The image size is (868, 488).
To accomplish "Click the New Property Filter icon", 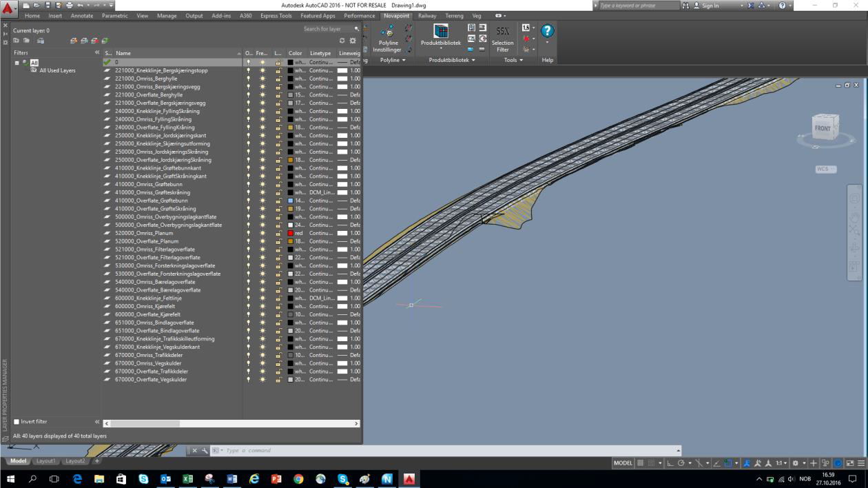I will coord(17,41).
